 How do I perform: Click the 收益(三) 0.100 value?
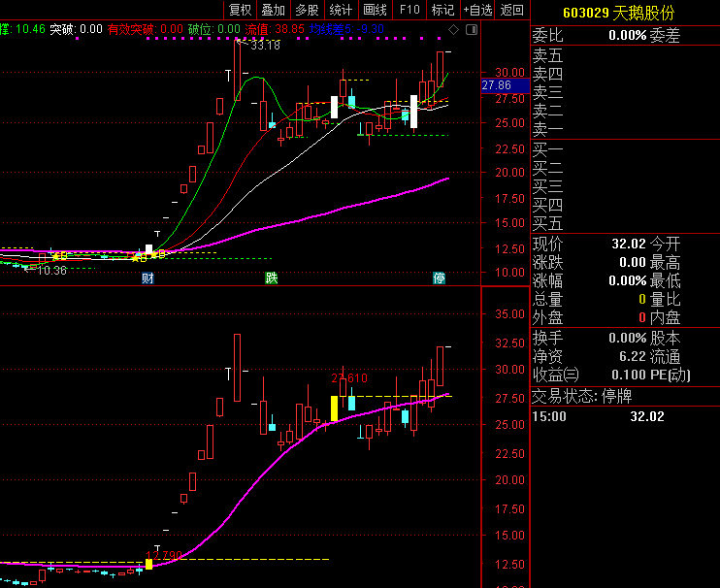(629, 375)
